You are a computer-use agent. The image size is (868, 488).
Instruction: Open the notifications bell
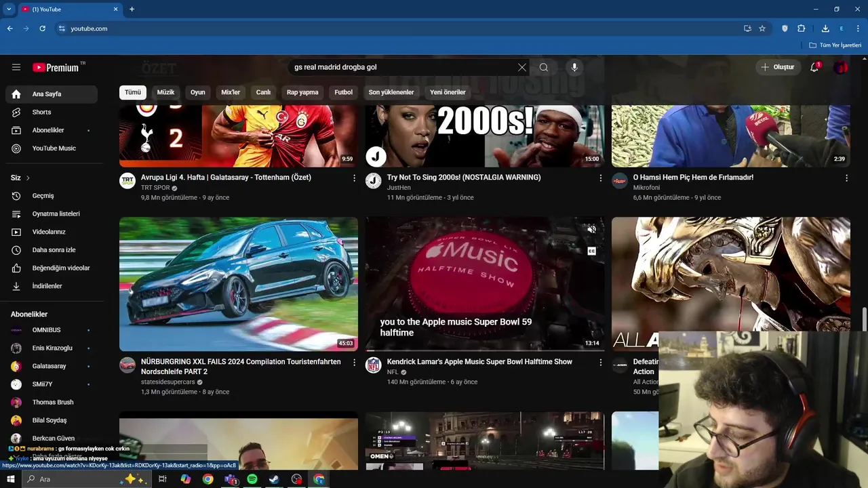(814, 67)
